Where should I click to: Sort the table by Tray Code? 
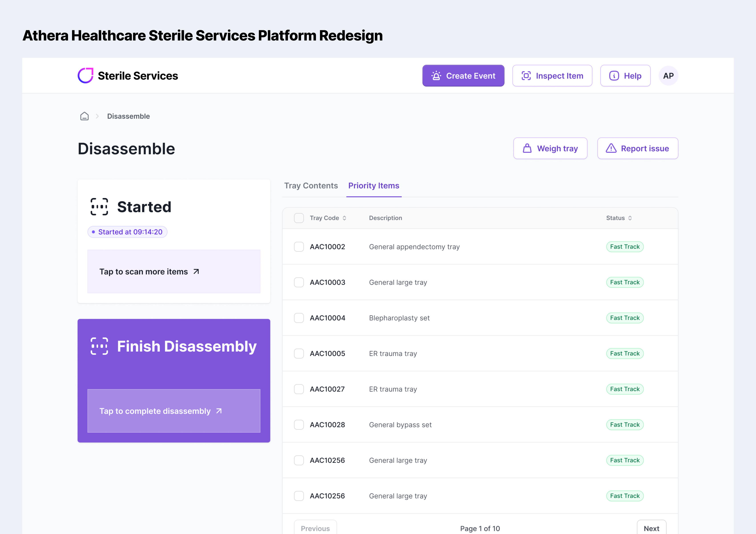tap(344, 218)
